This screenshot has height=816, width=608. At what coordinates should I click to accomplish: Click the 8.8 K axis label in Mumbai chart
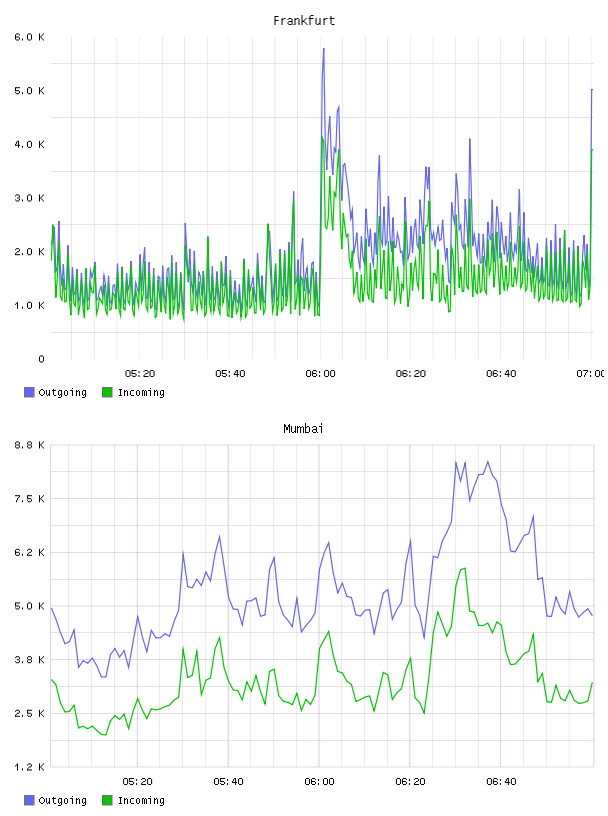click(30, 445)
